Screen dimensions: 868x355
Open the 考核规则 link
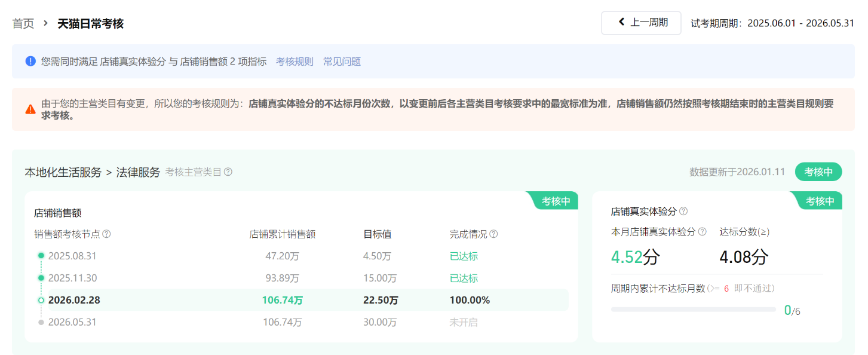click(295, 62)
